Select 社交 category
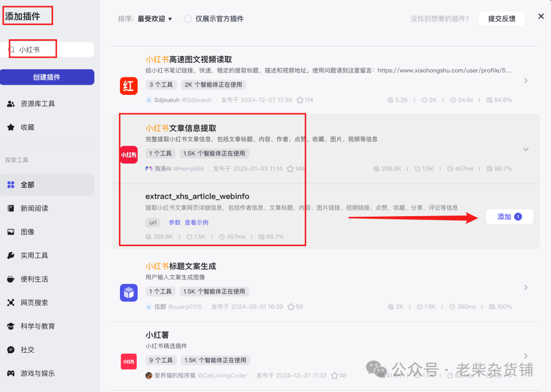 47,350
